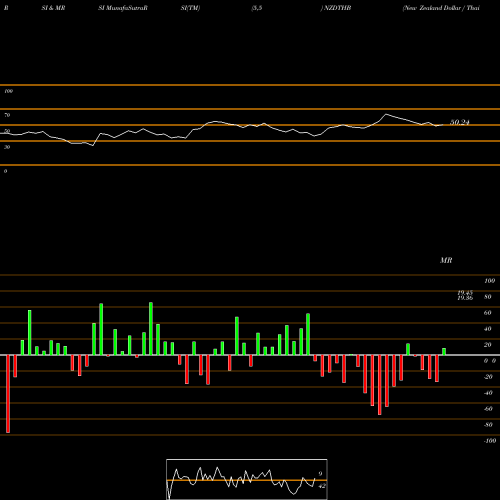The image size is (500, 500).
Task: Select the -40 label on MR right axis
Action: click(488, 393)
